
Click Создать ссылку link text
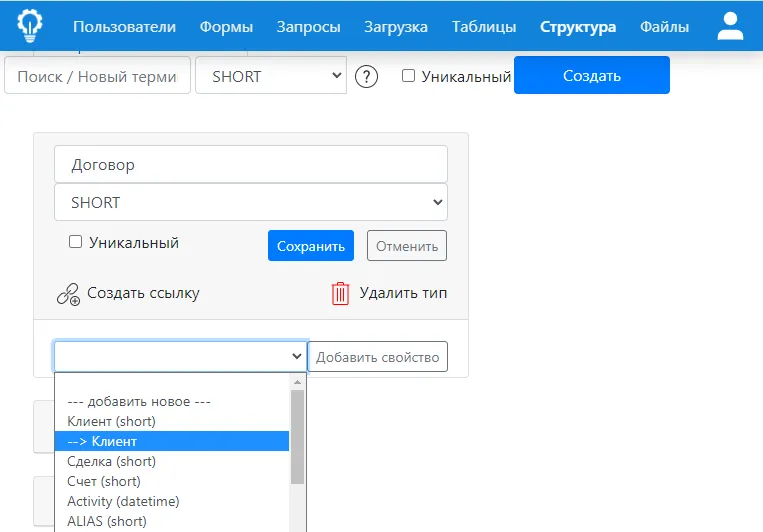[x=143, y=293]
